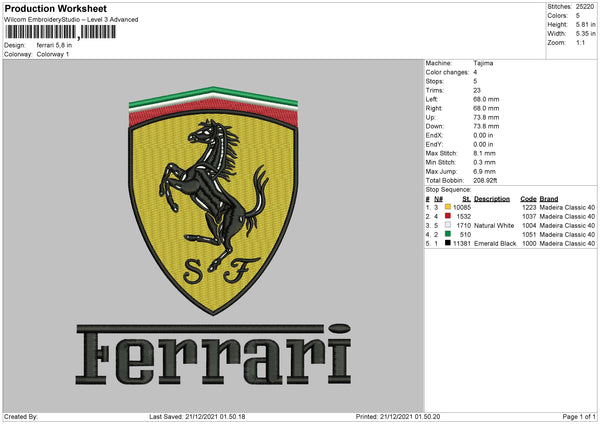Click the red thread color swatch
The width and height of the screenshot is (600, 424).
click(x=448, y=216)
